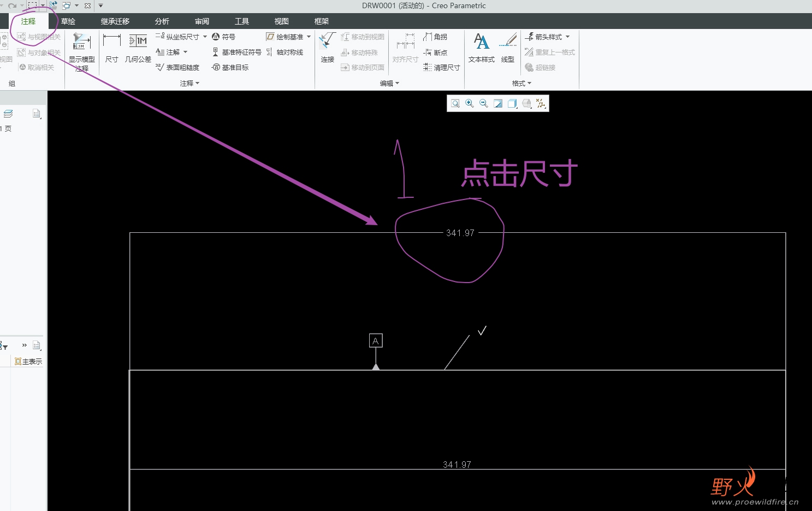Toggle datum display filters in graphics toolbar
812x511 pixels.
tap(541, 103)
